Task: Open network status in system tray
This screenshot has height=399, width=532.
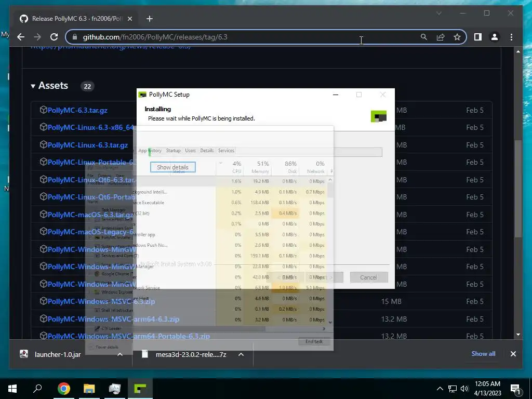Action: [x=453, y=389]
